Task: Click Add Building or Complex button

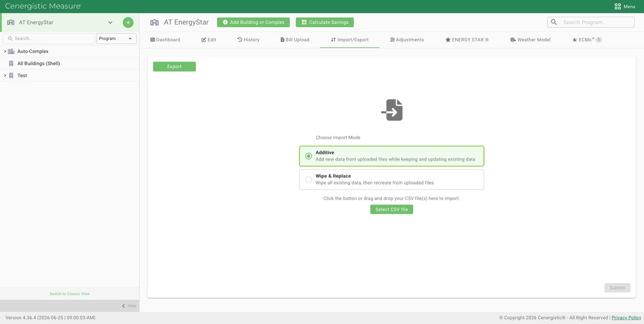Action: [253, 22]
